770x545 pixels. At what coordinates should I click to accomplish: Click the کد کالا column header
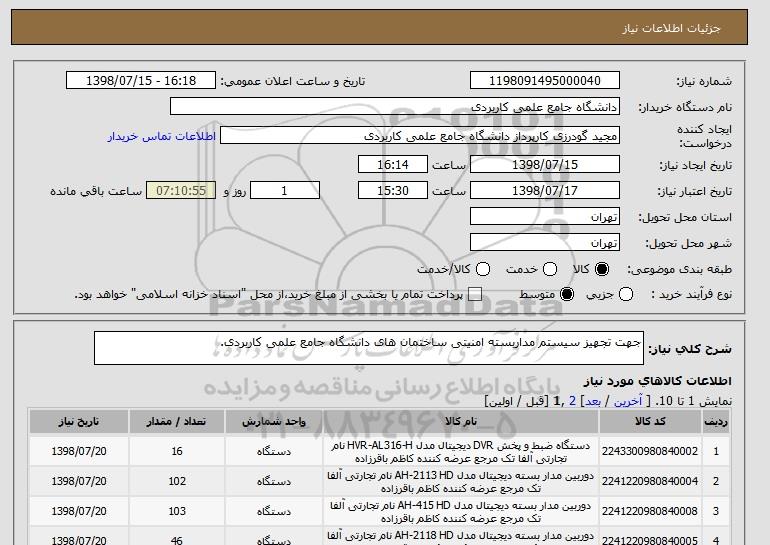tap(650, 422)
